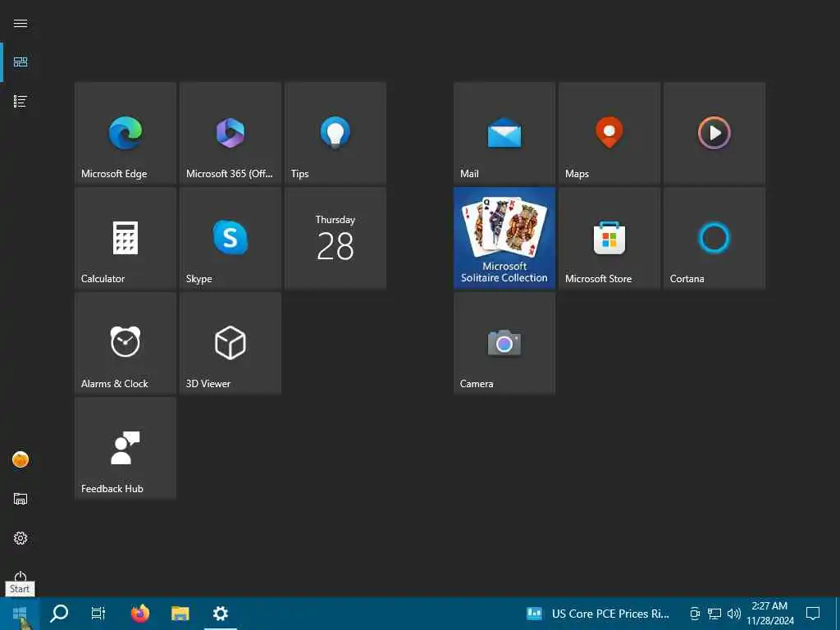The image size is (840, 630).
Task: Open the Thursday 28 calendar tile
Action: 336,238
